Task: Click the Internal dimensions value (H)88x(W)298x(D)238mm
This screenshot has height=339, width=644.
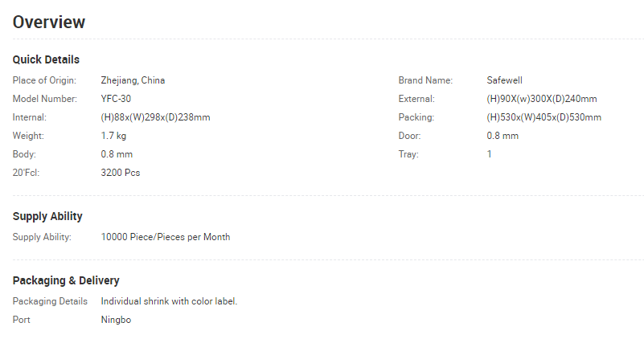Action: [156, 117]
